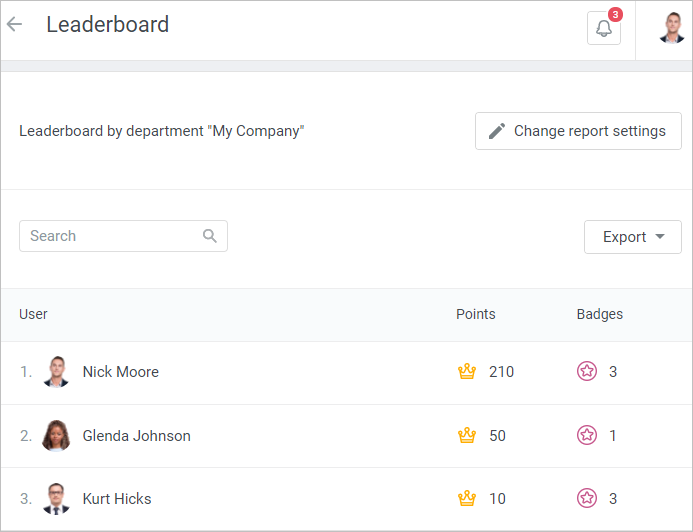Open Kurt Hicks' name link
Screen dimensions: 693x532
[117, 499]
